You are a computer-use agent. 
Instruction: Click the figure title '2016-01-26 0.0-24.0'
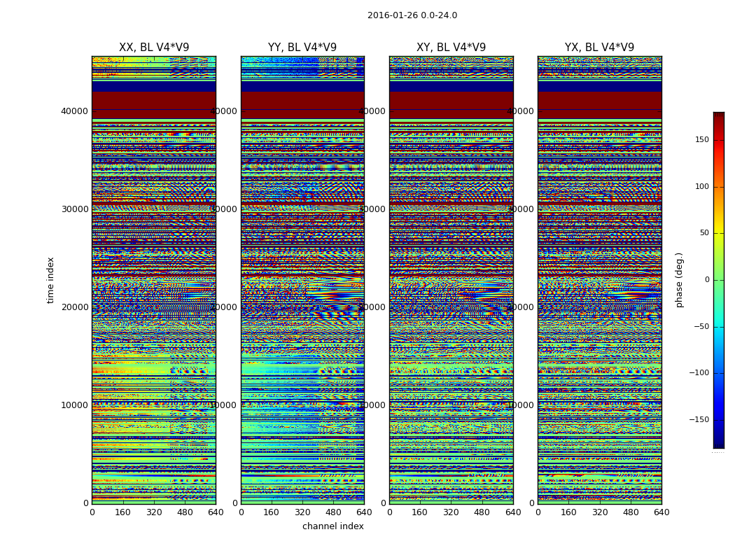click(x=412, y=15)
